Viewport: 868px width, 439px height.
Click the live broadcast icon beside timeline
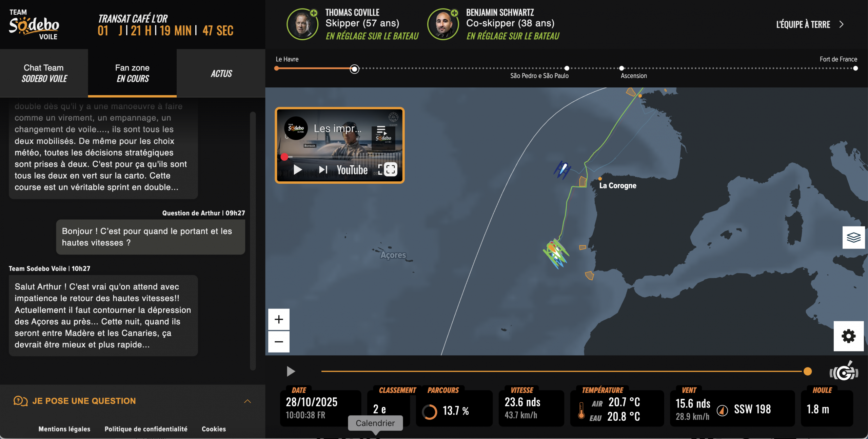(844, 372)
